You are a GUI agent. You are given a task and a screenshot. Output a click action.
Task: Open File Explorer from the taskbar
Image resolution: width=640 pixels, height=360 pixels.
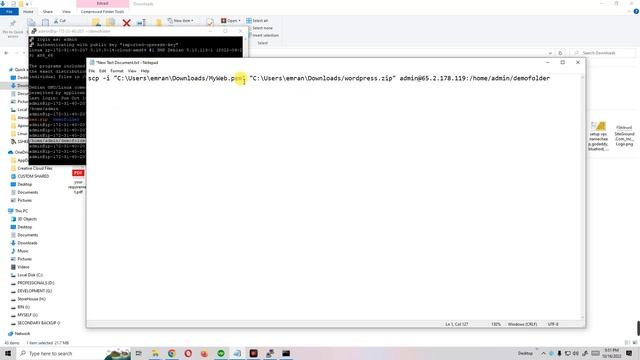pos(155,353)
